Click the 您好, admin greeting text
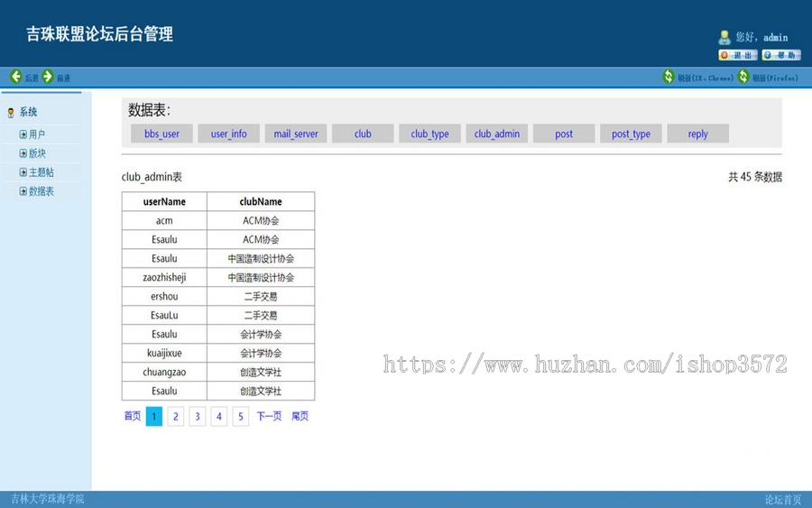Viewport: 812px width, 508px height. point(761,37)
